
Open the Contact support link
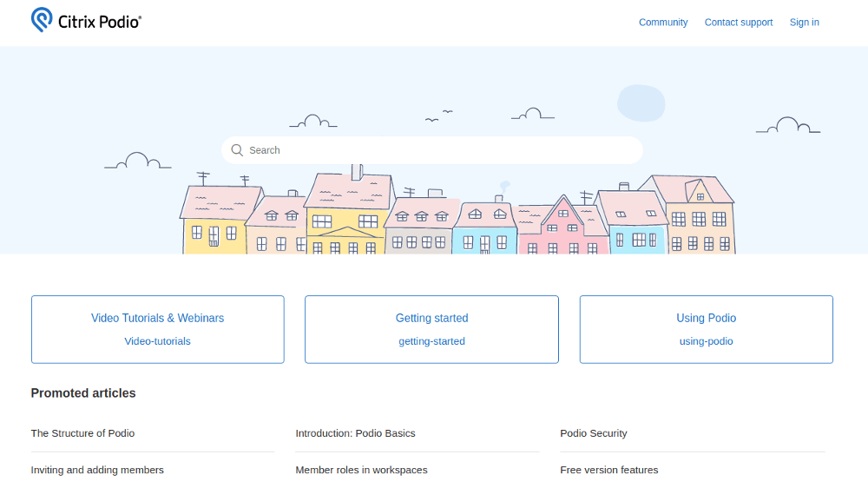(x=739, y=23)
